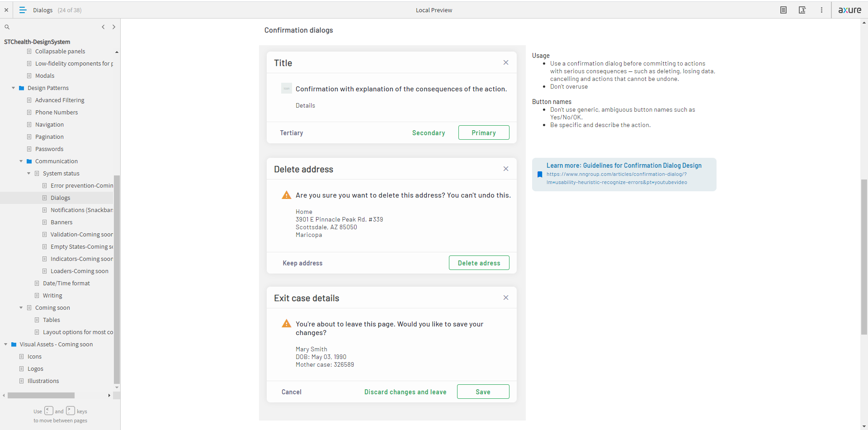The width and height of the screenshot is (868, 430).
Task: Click the sitemap hamburger menu icon
Action: click(23, 10)
